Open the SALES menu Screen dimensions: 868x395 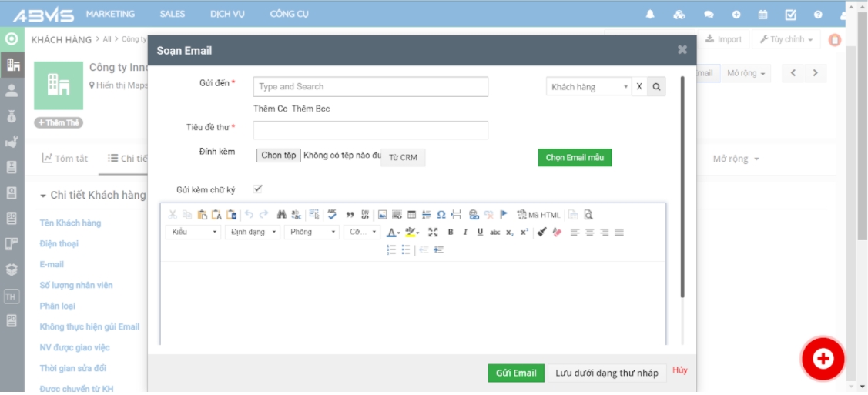pyautogui.click(x=173, y=14)
